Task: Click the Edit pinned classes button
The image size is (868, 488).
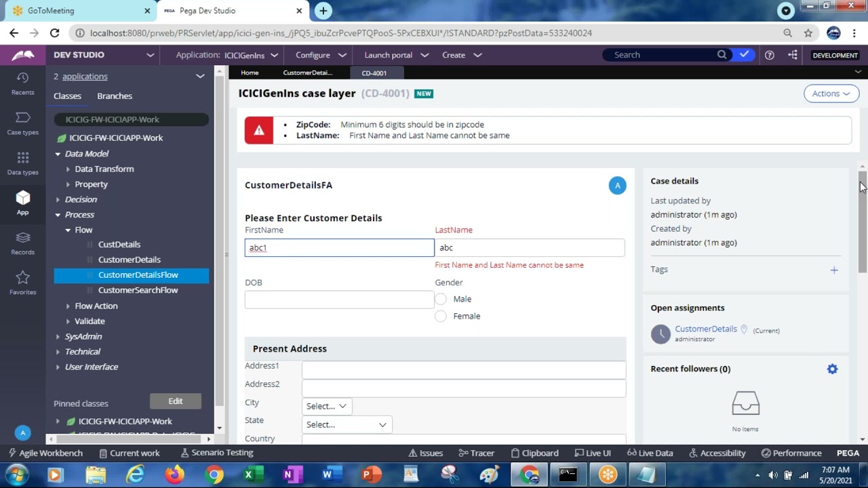Action: 176,401
